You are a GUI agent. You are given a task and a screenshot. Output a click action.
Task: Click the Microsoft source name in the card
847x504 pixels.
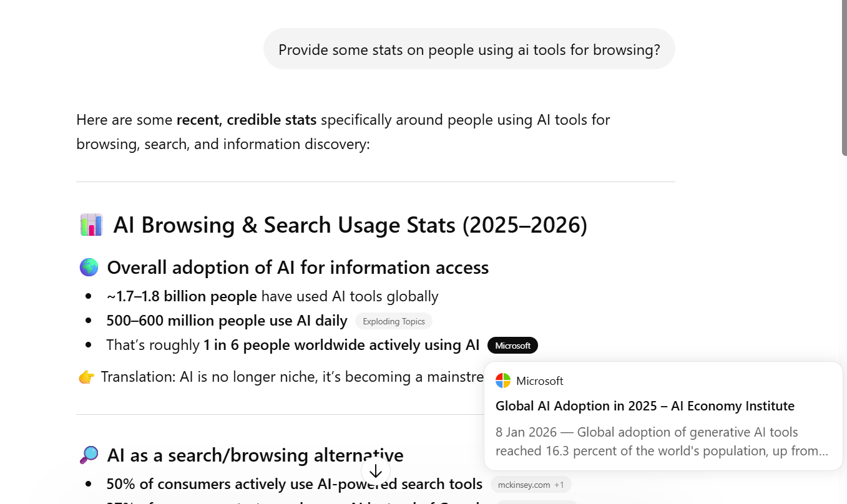(539, 380)
